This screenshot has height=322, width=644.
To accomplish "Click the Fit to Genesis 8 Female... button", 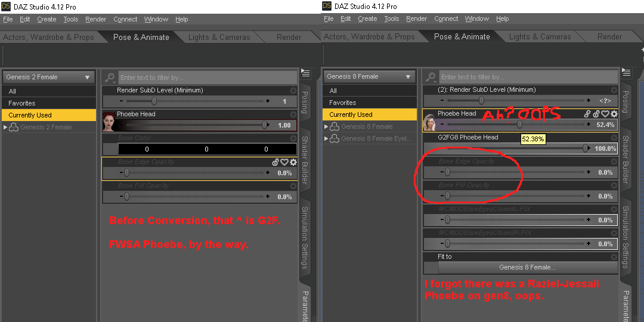I will (528, 267).
